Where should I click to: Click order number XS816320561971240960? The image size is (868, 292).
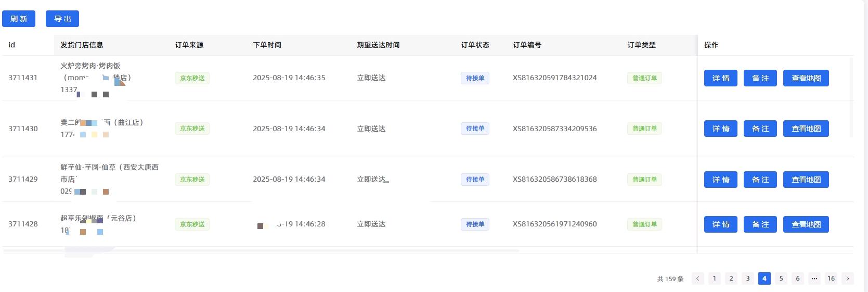[x=555, y=224]
